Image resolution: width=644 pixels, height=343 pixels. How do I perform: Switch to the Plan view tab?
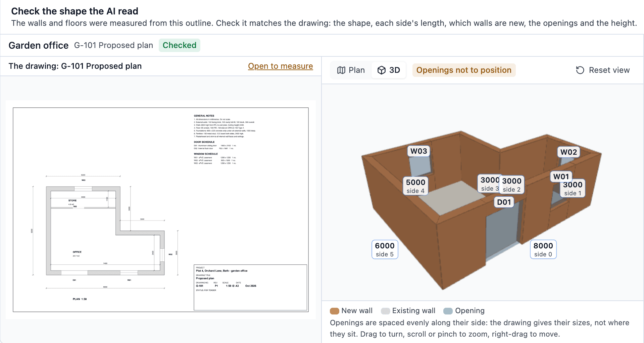tap(351, 70)
